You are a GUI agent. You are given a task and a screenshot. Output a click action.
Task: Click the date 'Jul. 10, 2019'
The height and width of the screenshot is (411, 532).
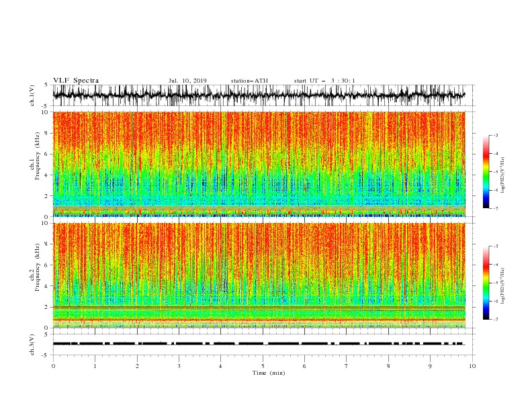tap(187, 81)
